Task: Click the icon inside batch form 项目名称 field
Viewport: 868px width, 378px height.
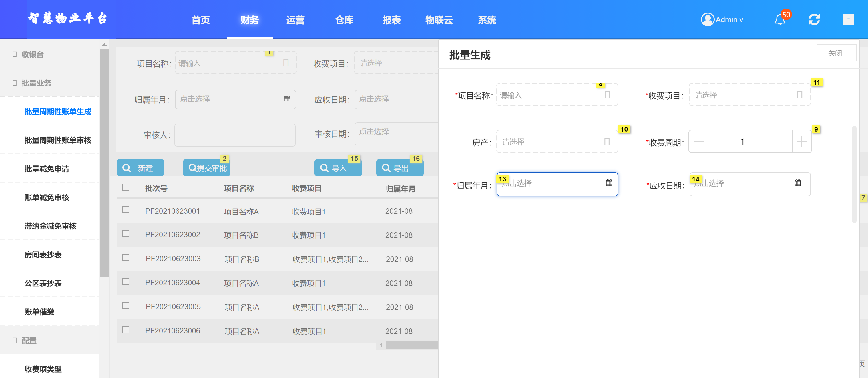Action: coord(607,95)
